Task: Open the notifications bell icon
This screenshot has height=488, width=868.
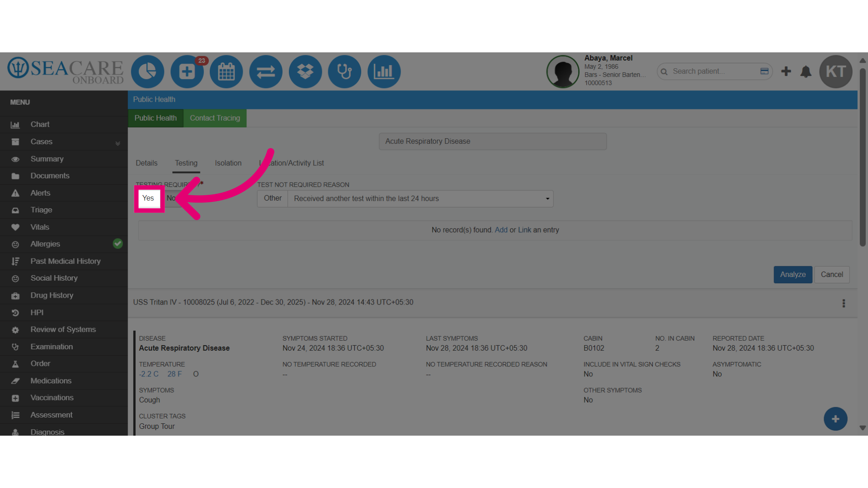Action: pyautogui.click(x=806, y=71)
